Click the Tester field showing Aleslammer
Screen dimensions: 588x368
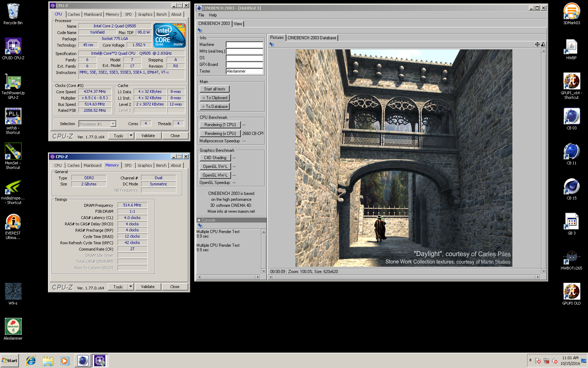click(x=244, y=71)
